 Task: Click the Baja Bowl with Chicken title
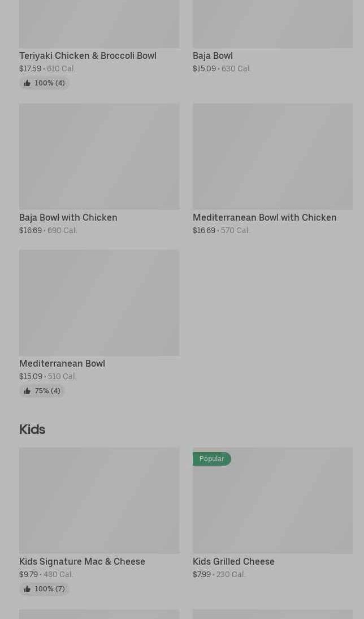click(x=68, y=217)
